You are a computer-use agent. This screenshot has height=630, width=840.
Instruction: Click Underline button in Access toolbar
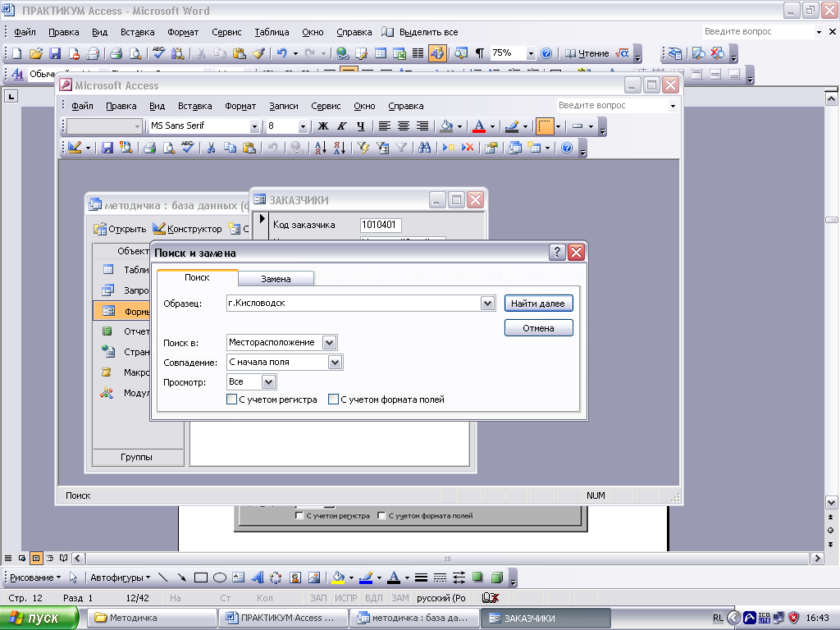(361, 126)
